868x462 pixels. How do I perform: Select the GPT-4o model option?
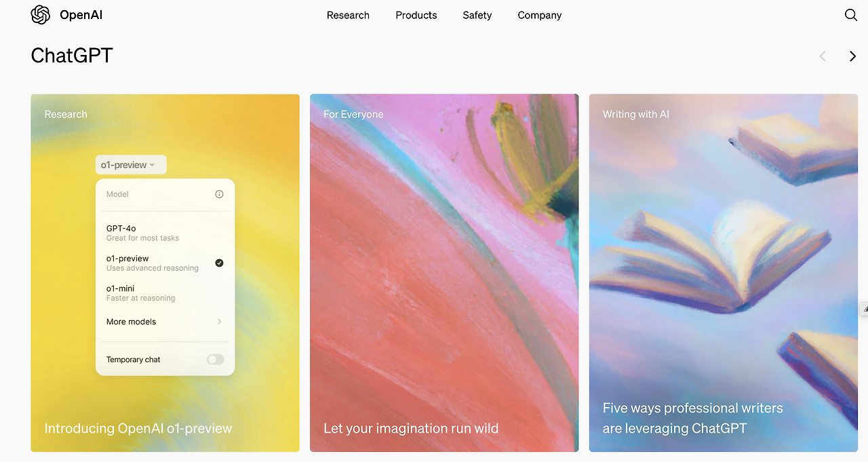165,233
